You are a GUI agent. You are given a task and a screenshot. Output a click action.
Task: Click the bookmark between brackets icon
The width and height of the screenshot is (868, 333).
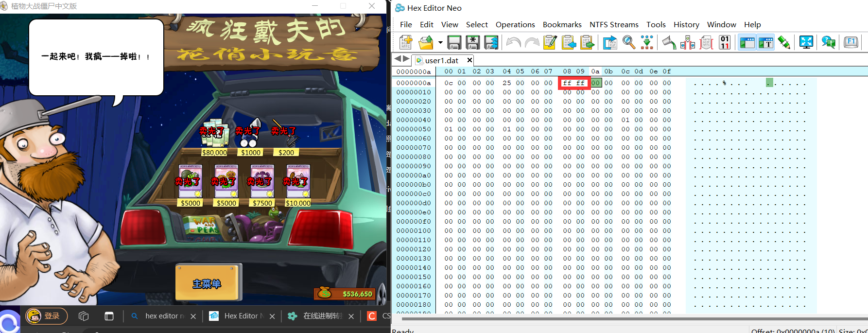688,43
